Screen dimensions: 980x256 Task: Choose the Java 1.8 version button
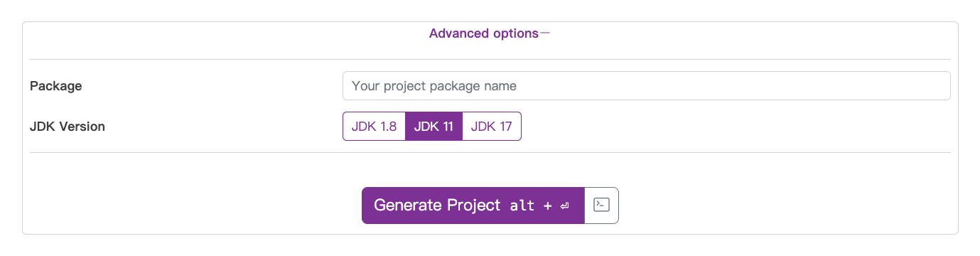coord(374,127)
